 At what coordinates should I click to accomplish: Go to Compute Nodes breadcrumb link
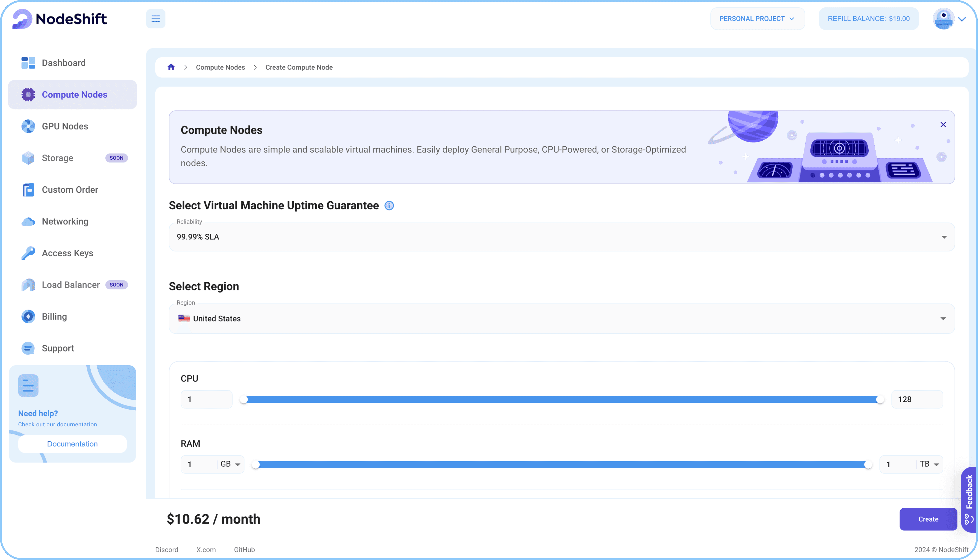point(221,67)
